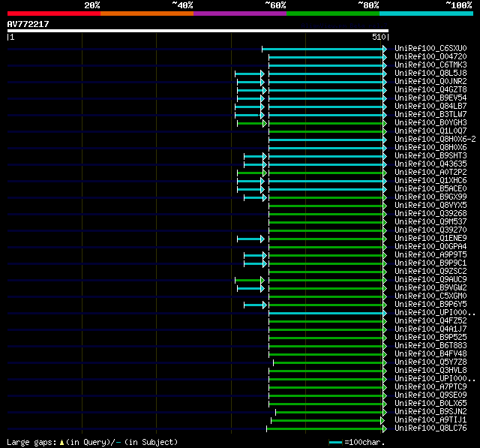Open hit UniRef100_Q84LB7
This screenshot has height=448, width=480.
pyautogui.click(x=430, y=107)
